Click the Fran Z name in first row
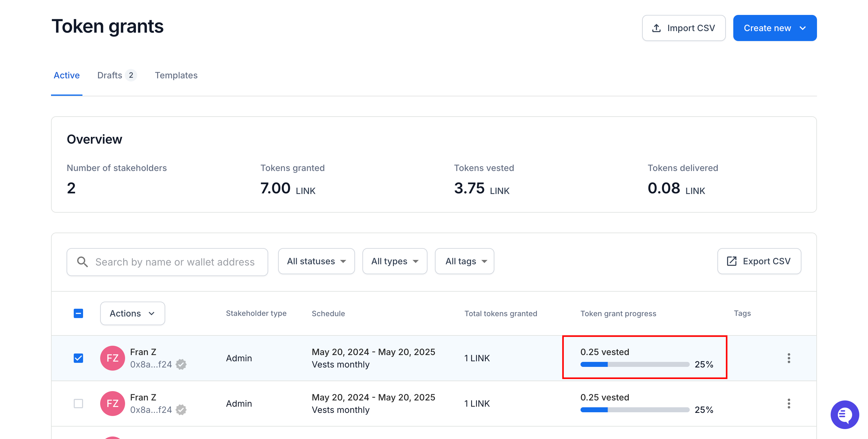Image resolution: width=868 pixels, height=439 pixels. [x=143, y=352]
